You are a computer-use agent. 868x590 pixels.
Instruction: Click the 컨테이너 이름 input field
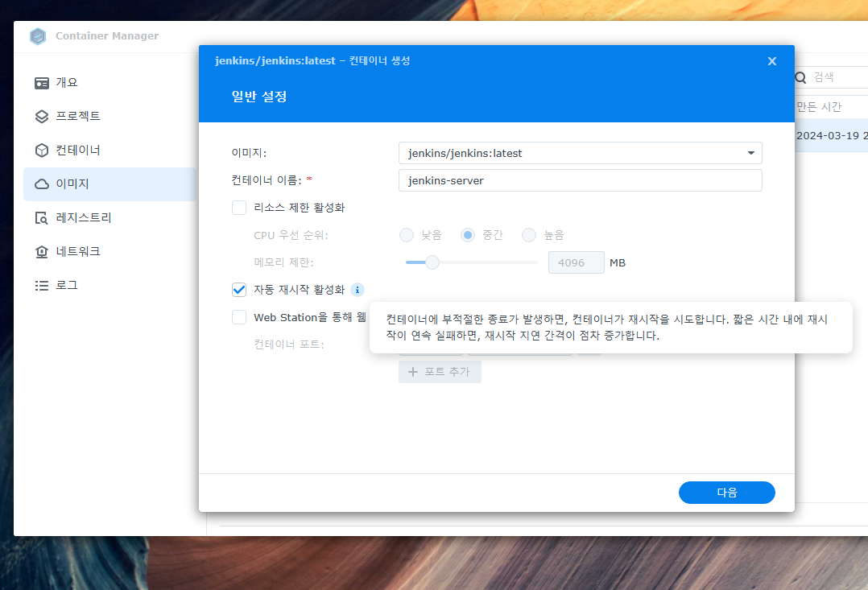[580, 180]
